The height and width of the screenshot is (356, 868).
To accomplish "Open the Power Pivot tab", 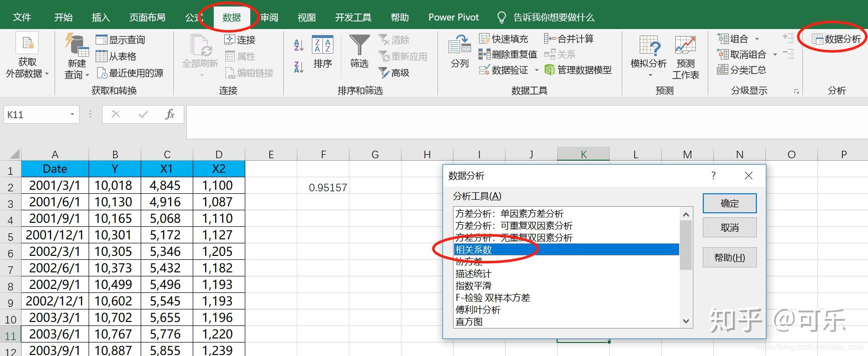I will (x=454, y=18).
